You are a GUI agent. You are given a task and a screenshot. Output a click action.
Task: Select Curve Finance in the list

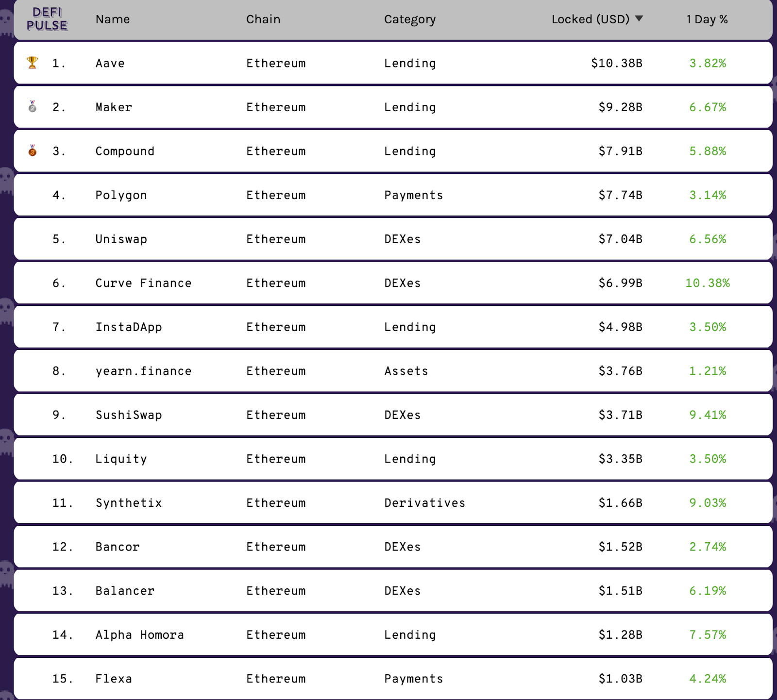click(x=143, y=283)
